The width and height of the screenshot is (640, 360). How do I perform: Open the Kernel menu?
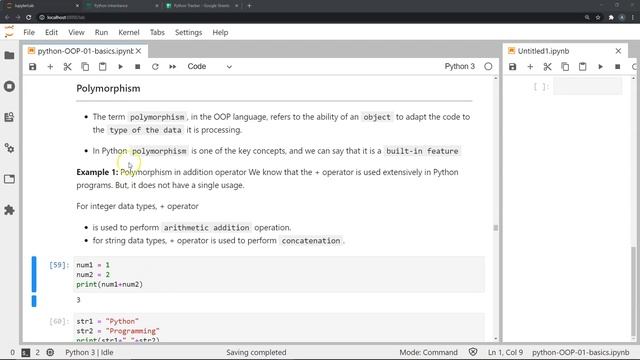(129, 32)
